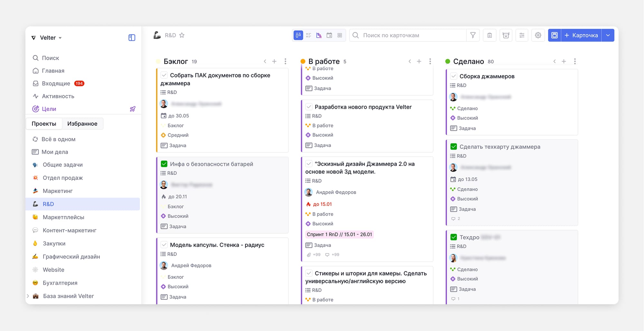Open the card filter funnel icon
The width and height of the screenshot is (644, 331).
pos(473,35)
